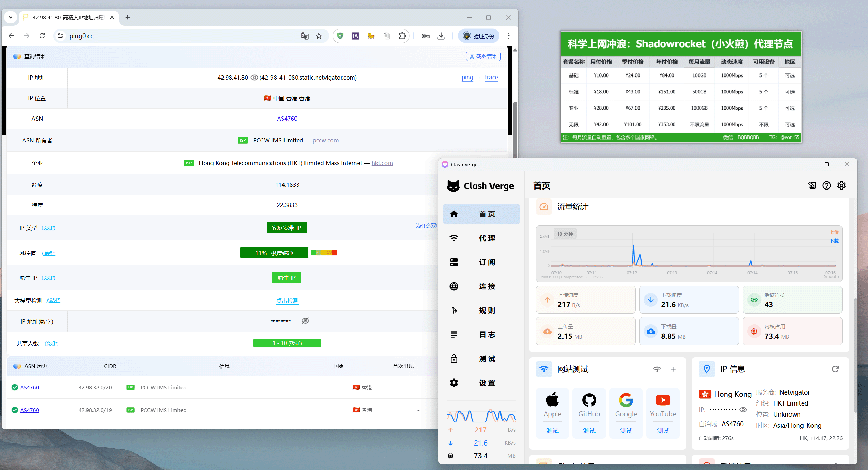Bookmark this page with star icon
Screen dimensions: 868x470
319,36
